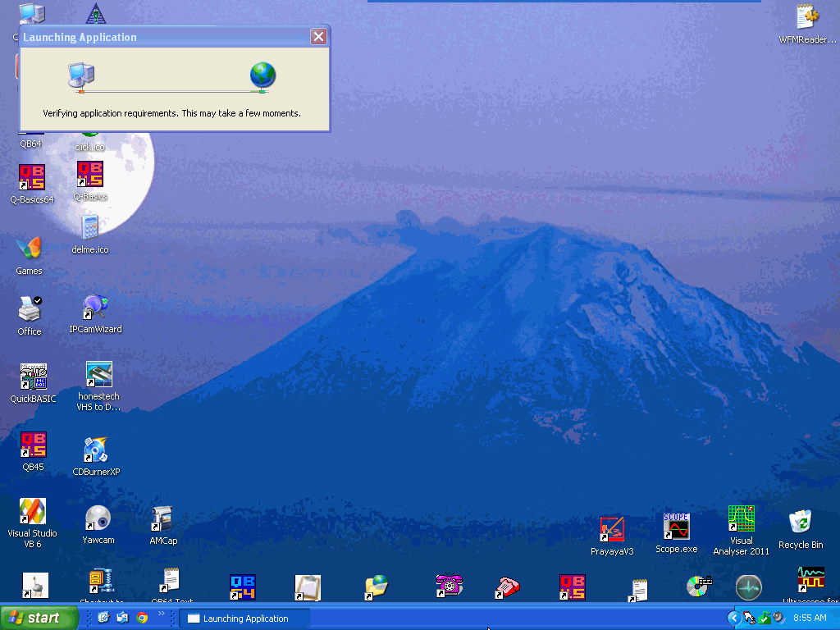This screenshot has height=630, width=840.
Task: Select the Visual Analyser 2011 icon
Action: tap(741, 519)
